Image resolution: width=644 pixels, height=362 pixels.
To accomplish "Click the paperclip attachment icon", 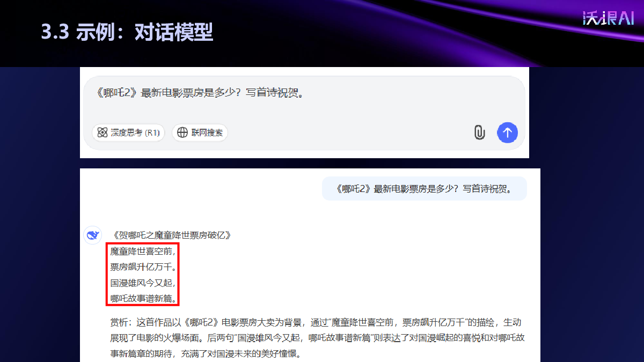I will click(479, 132).
